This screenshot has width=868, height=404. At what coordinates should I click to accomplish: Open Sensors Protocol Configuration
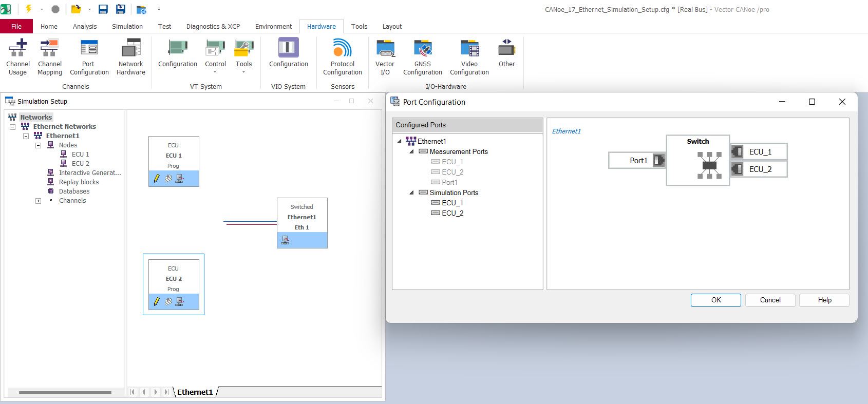point(342,56)
